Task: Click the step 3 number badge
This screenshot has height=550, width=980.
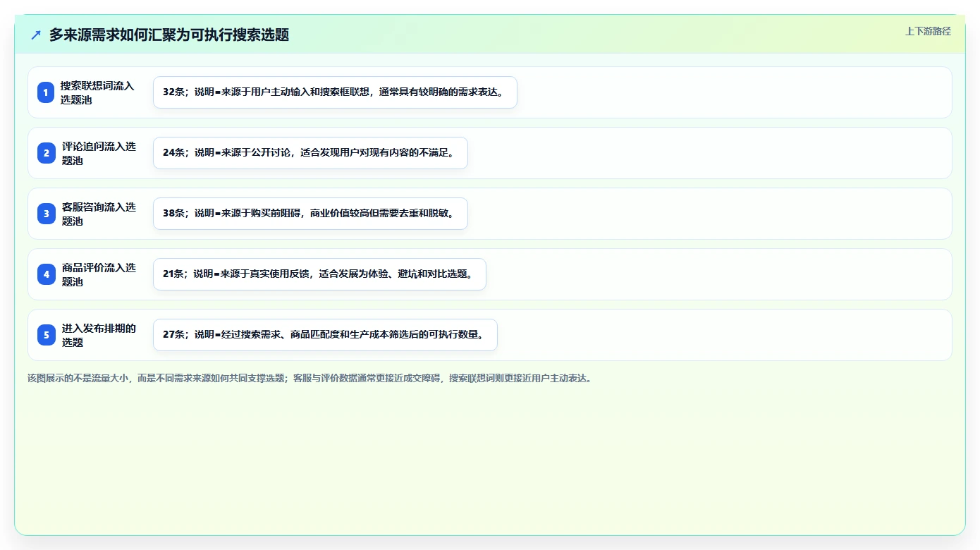Action: tap(46, 214)
